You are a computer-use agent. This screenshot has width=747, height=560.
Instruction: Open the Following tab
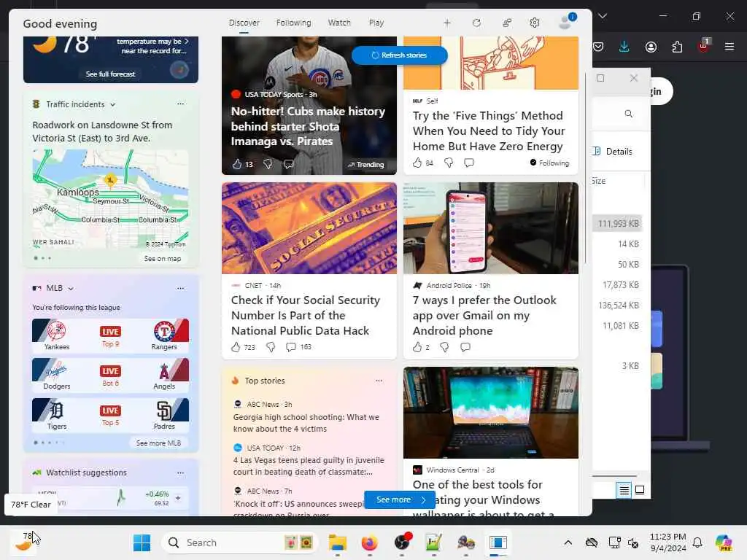293,23
